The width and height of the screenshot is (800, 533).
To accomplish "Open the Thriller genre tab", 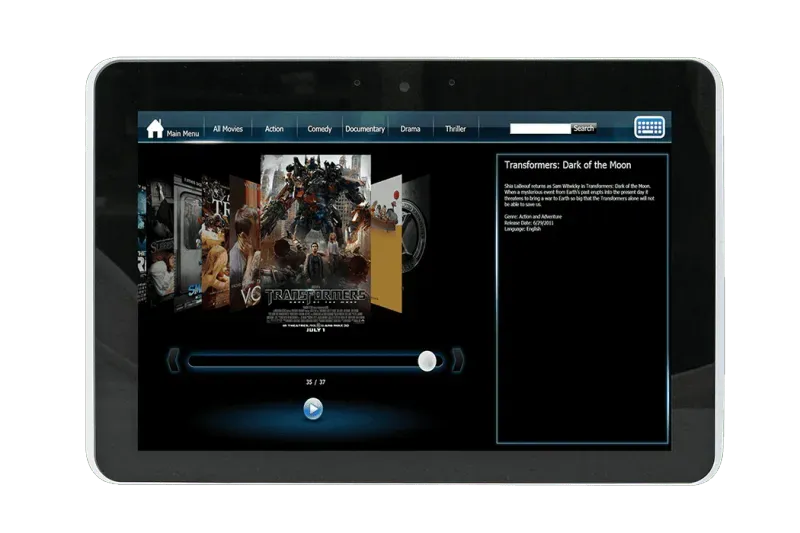I will 455,129.
